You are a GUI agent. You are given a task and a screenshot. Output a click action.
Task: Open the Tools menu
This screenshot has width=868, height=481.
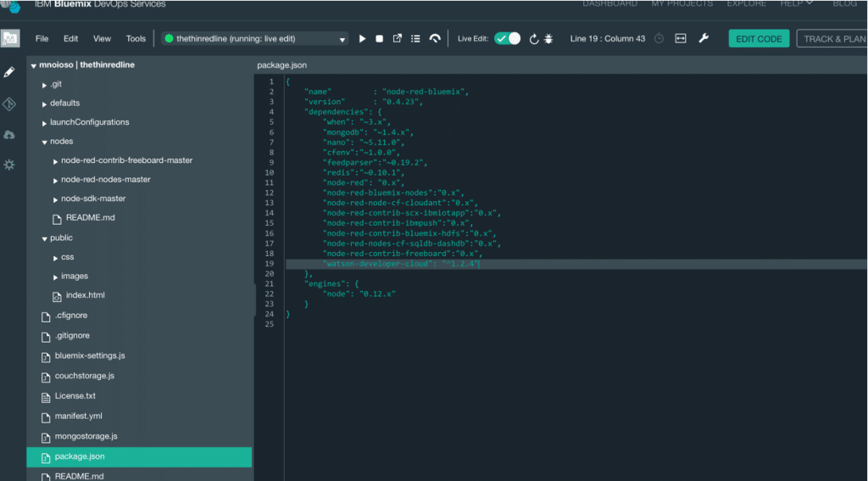click(x=136, y=39)
